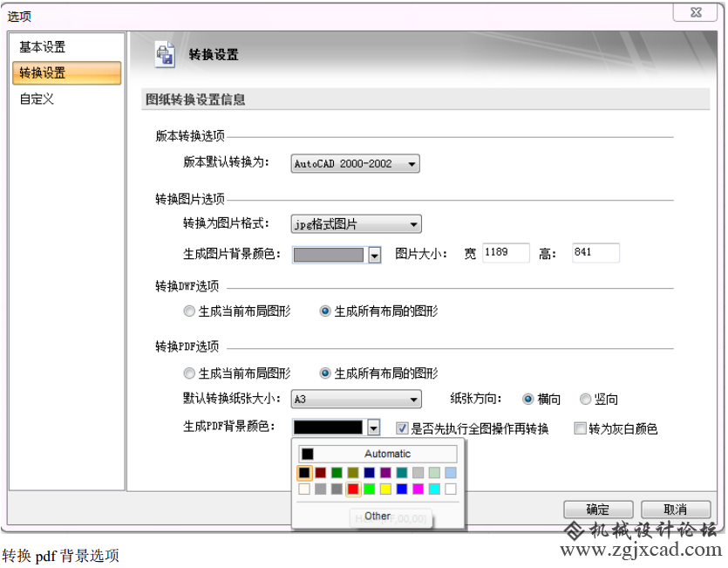This screenshot has width=728, height=568.
Task: Pick the white palette swatch
Action: click(451, 489)
